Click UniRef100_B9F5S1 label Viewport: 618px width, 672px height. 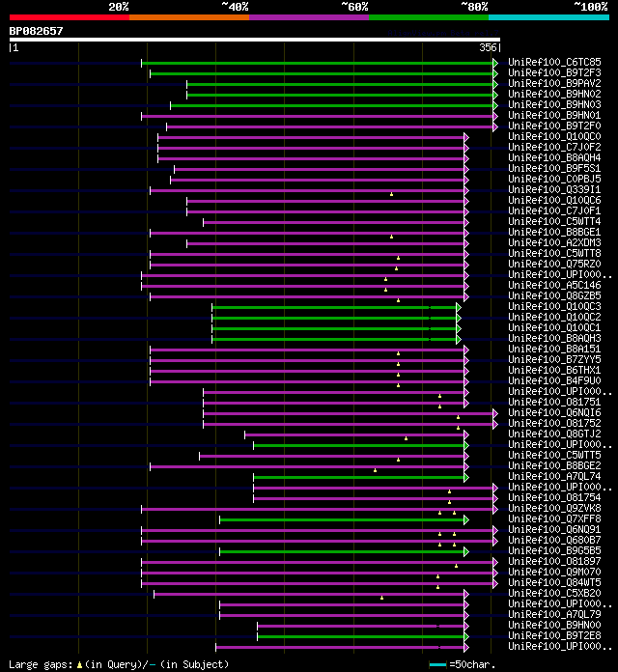point(554,168)
